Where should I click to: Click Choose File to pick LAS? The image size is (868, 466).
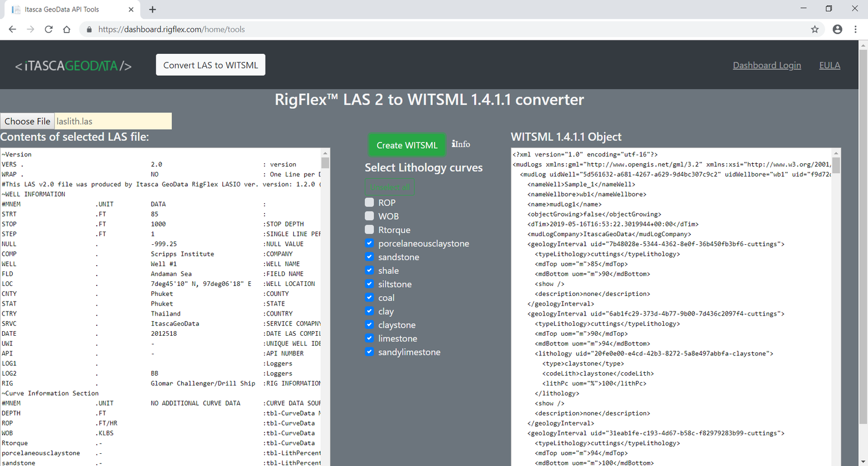tap(27, 121)
